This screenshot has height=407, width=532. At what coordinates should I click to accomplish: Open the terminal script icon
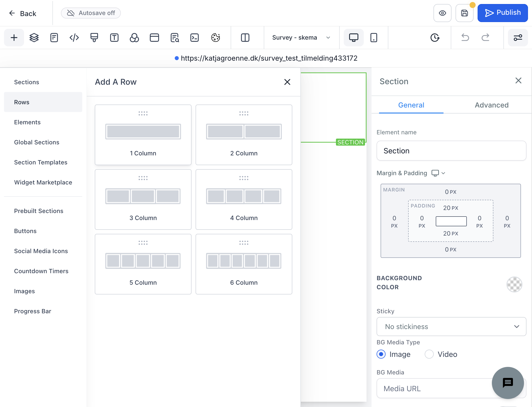(195, 38)
